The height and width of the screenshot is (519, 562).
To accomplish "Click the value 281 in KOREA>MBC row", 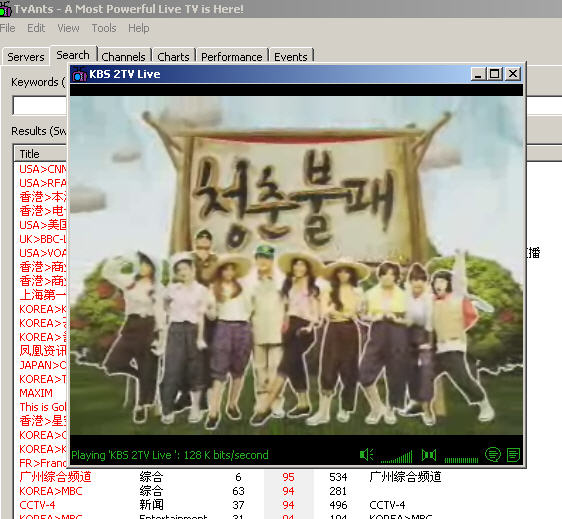I will pyautogui.click(x=338, y=491).
